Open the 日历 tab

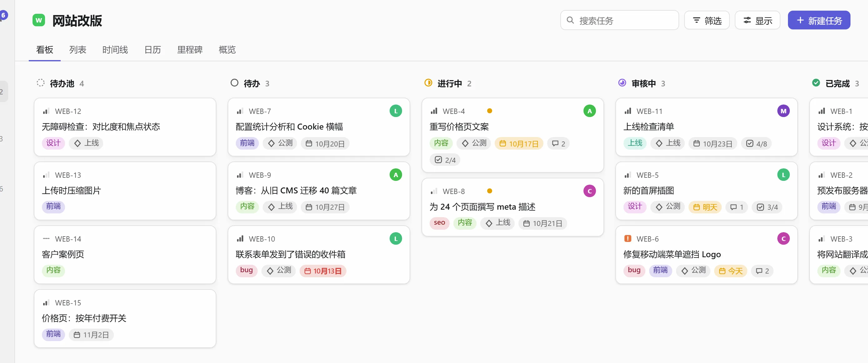click(153, 49)
